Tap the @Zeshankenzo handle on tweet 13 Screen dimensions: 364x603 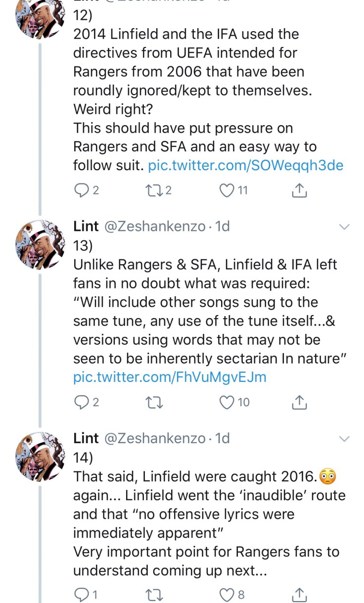[154, 227]
